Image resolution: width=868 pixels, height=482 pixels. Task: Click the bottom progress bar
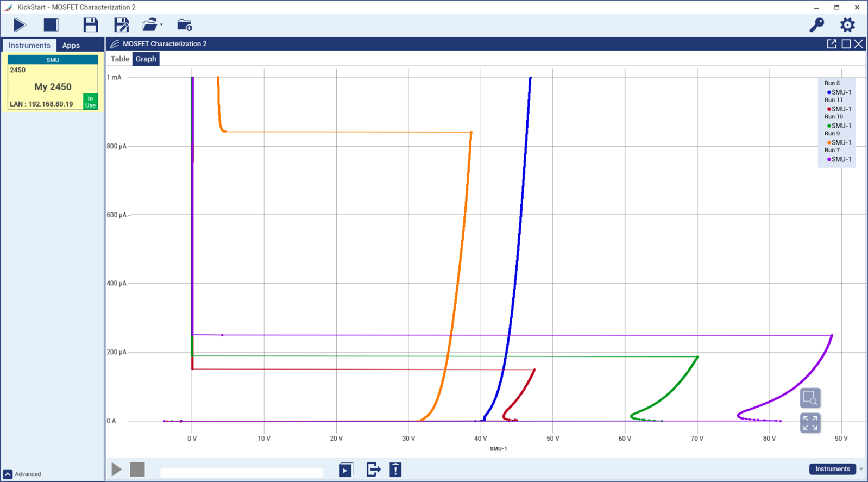click(242, 473)
